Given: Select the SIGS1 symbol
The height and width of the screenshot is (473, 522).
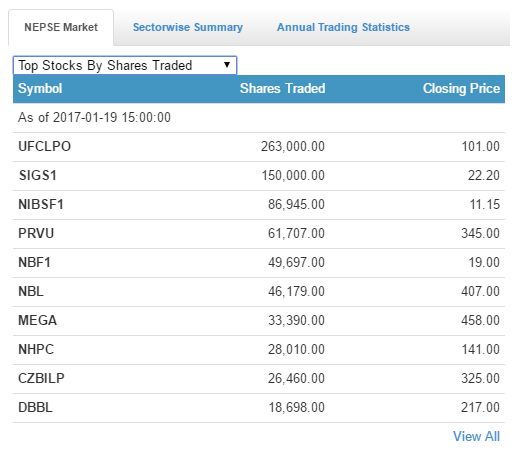Looking at the screenshot, I should 38,176.
